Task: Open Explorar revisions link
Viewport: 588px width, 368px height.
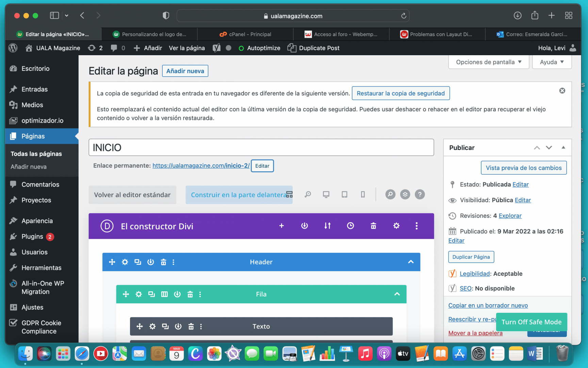Action: coord(510,216)
